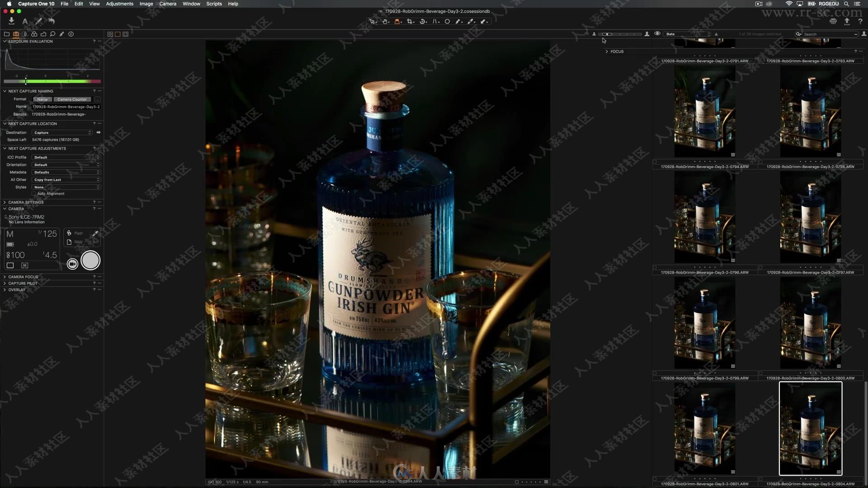Viewport: 868px width, 488px height.
Task: Tick checkbox under thumbnail 0791.ARW
Action: [x=655, y=56]
